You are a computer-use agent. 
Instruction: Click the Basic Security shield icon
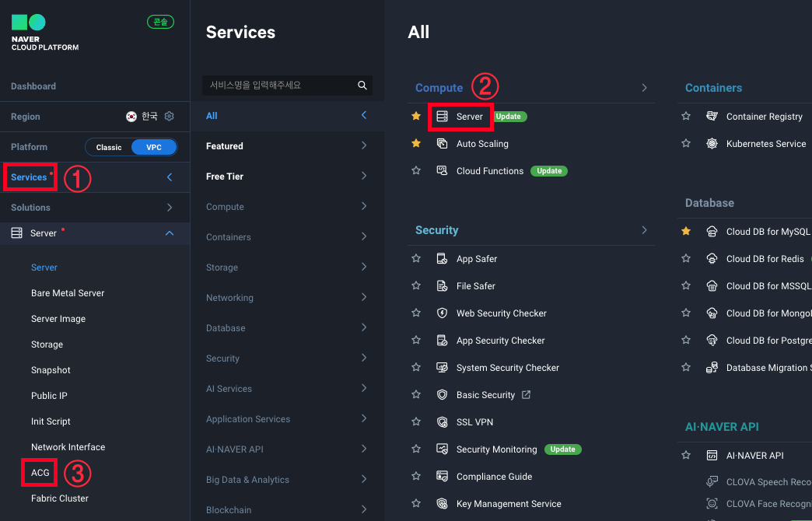click(442, 394)
